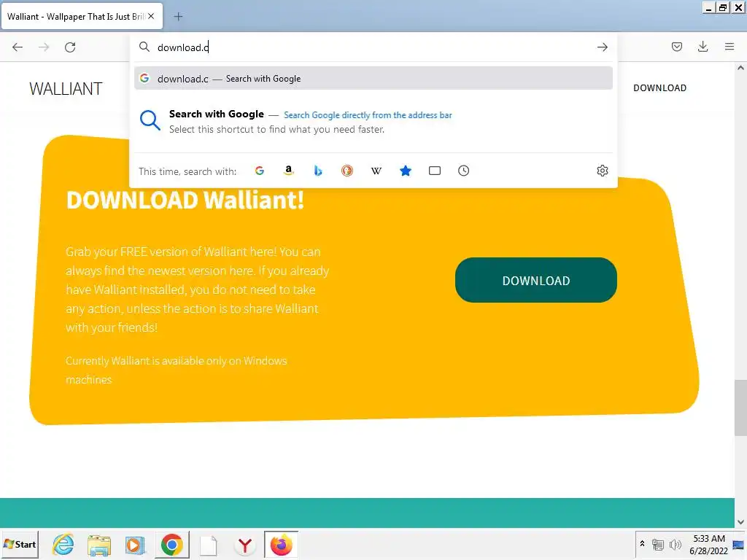Open the DOWNLOAD nav link
Screen dimensions: 747x560
point(659,88)
